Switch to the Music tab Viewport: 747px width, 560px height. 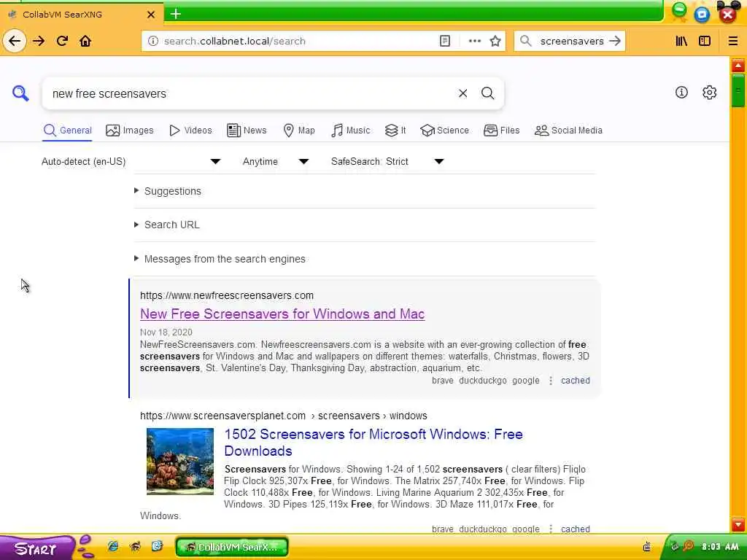[351, 131]
